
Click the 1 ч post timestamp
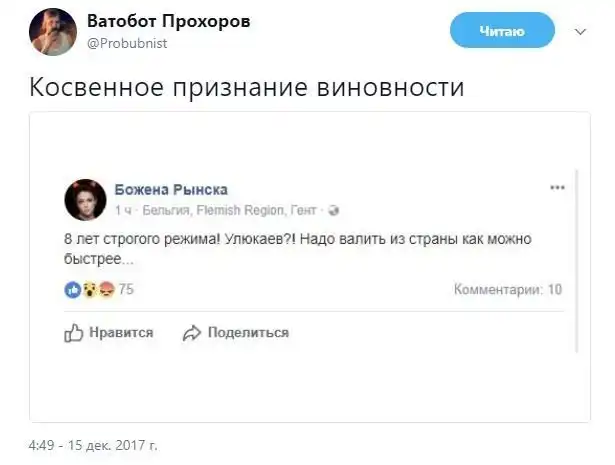pos(124,211)
